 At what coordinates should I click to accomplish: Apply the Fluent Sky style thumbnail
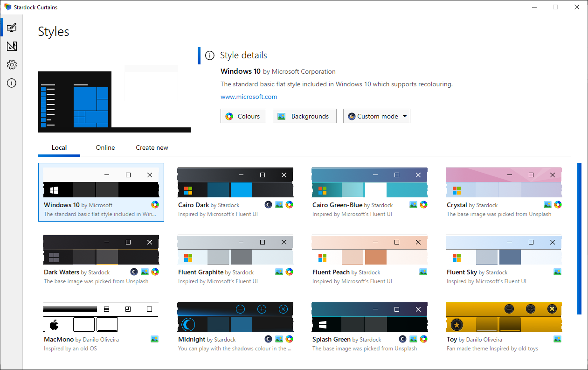pos(504,250)
